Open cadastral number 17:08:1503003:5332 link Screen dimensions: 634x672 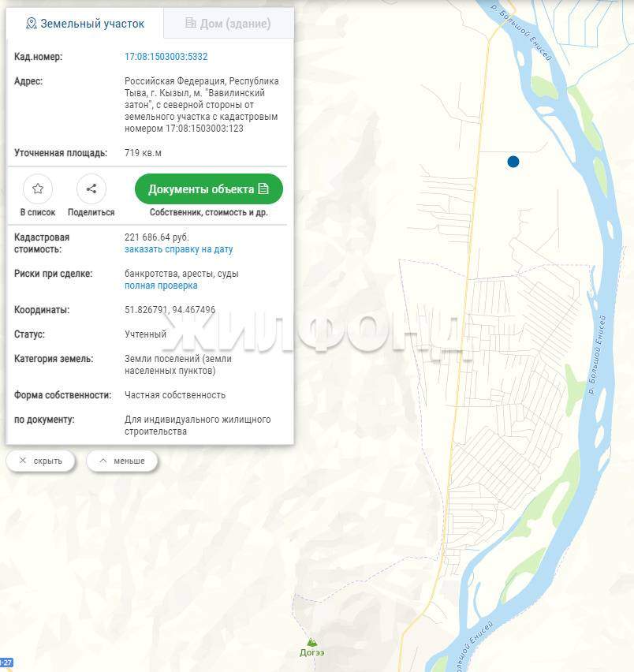point(166,57)
